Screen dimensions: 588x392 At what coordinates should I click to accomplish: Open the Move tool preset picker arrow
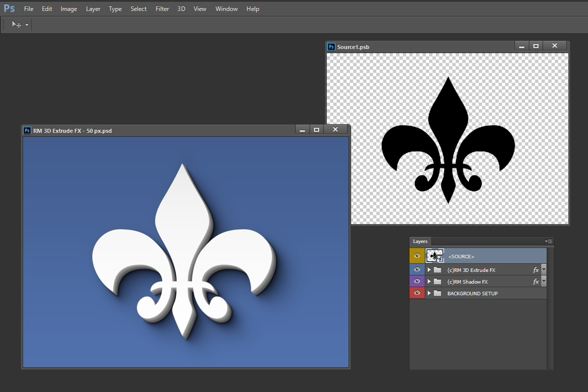pos(27,24)
